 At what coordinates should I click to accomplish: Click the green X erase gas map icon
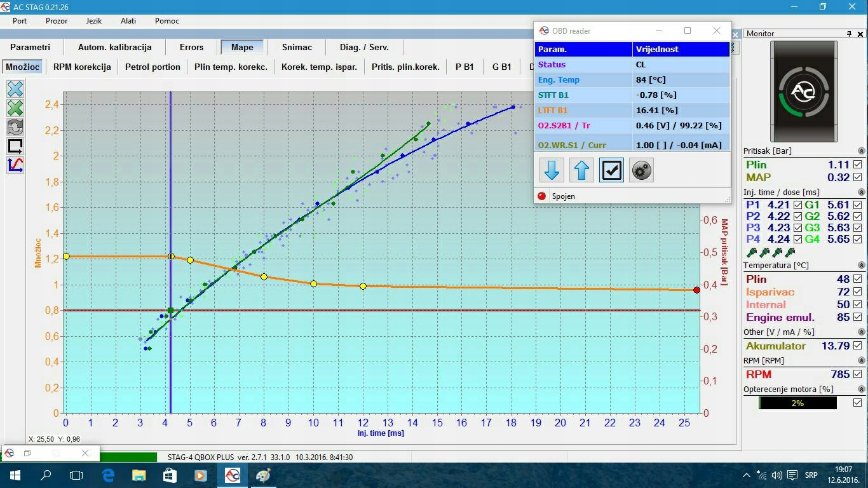[15, 108]
